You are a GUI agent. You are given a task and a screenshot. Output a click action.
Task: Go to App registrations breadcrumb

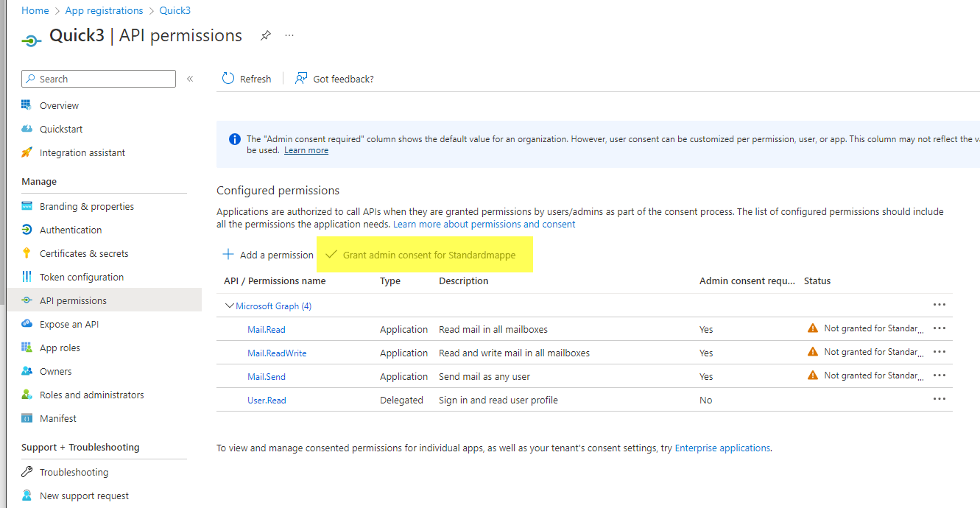(104, 10)
